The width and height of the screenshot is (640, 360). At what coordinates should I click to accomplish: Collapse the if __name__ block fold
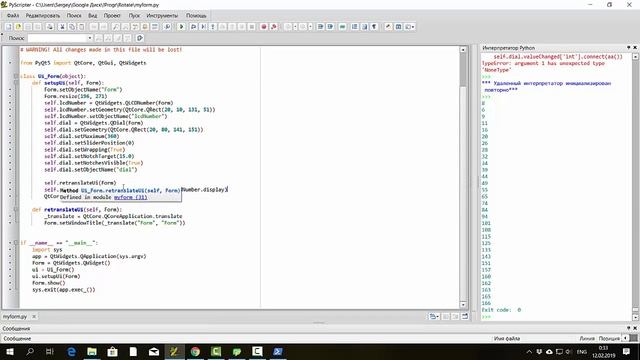pyautogui.click(x=16, y=242)
